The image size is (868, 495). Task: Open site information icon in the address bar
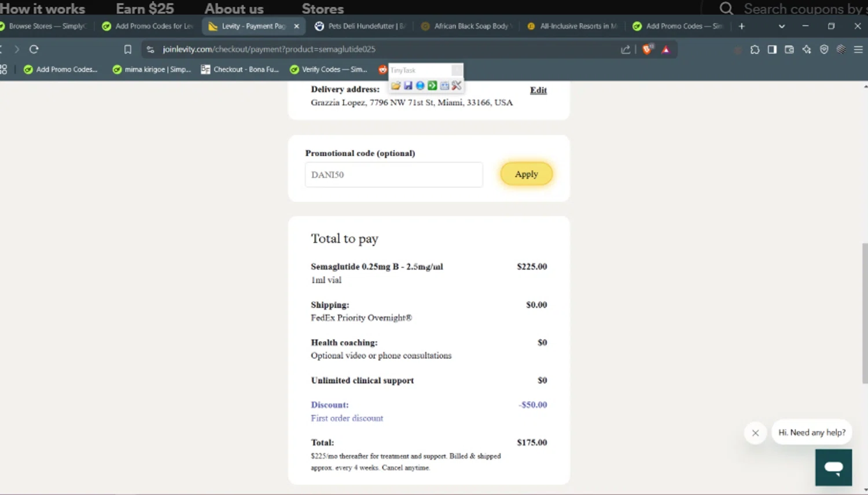[x=150, y=49]
